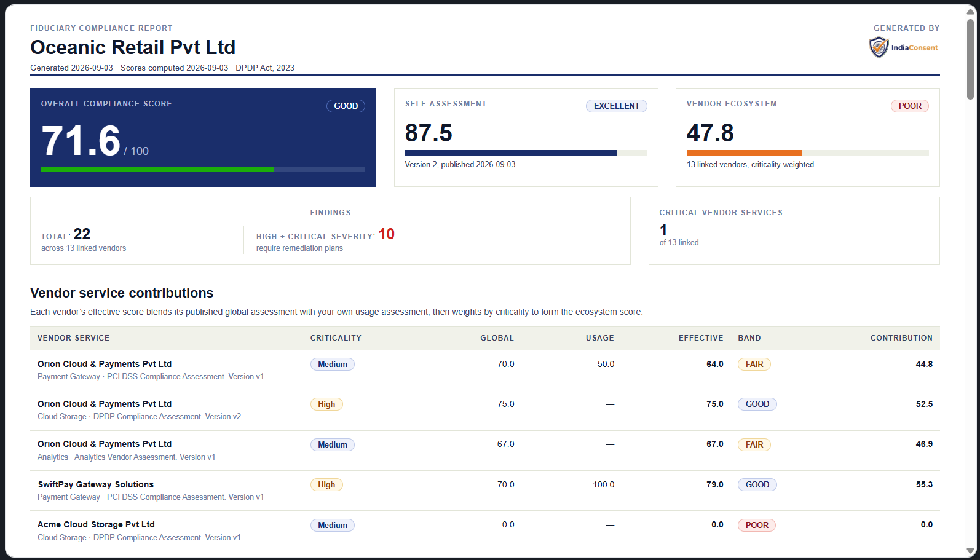Click 'Cloud Storage · DPDP Compliance Assessment. Version v2'
The image size is (980, 560).
coord(139,417)
